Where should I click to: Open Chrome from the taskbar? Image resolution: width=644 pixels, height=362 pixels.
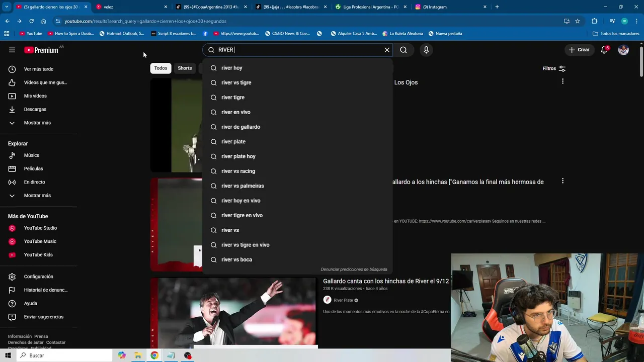click(x=154, y=355)
